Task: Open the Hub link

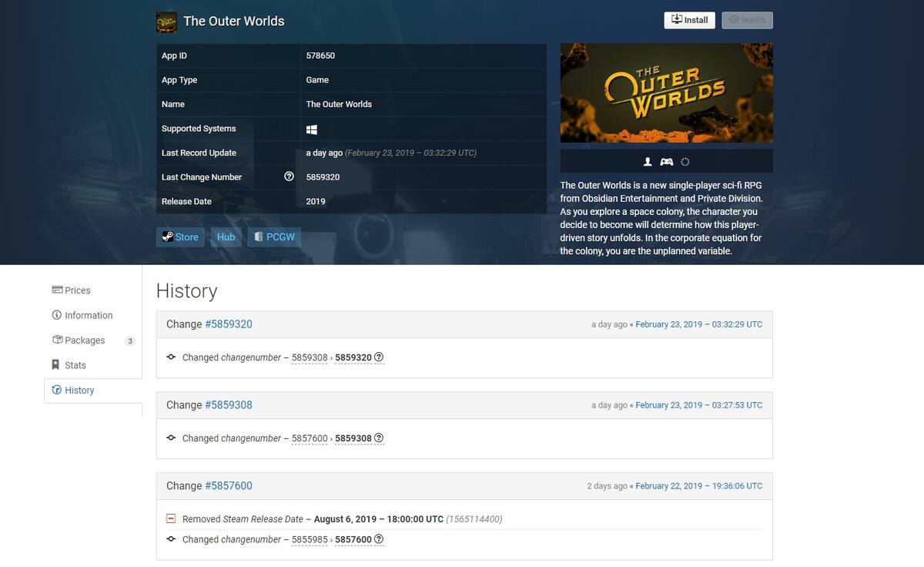Action: (x=226, y=237)
